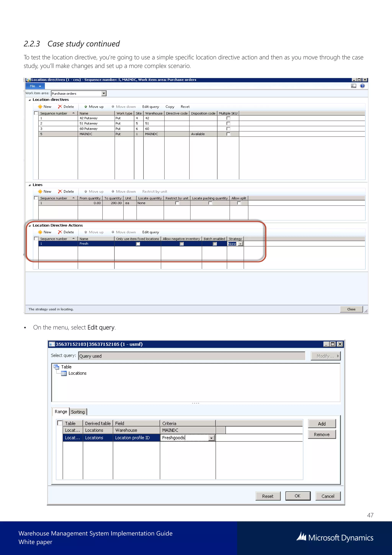
Task: Open the Modify menu arrow button
Action: [325, 356]
